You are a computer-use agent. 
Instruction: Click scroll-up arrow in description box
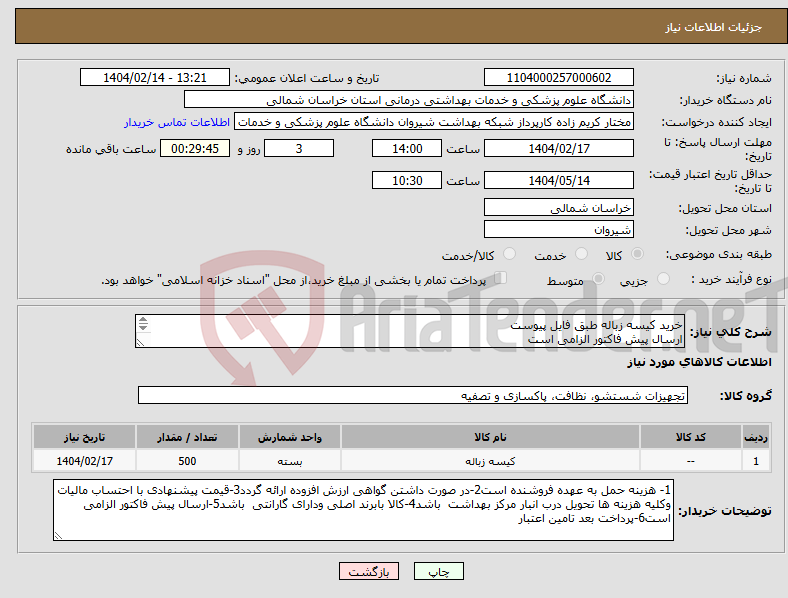pos(143,320)
